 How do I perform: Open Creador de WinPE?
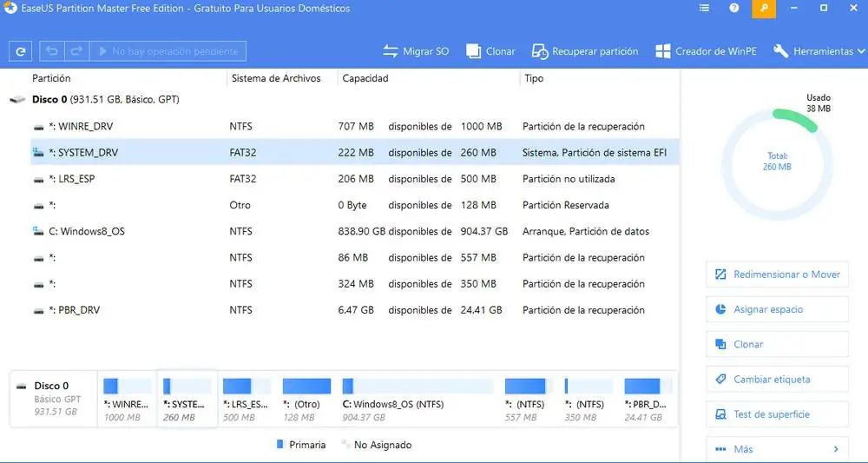[706, 51]
